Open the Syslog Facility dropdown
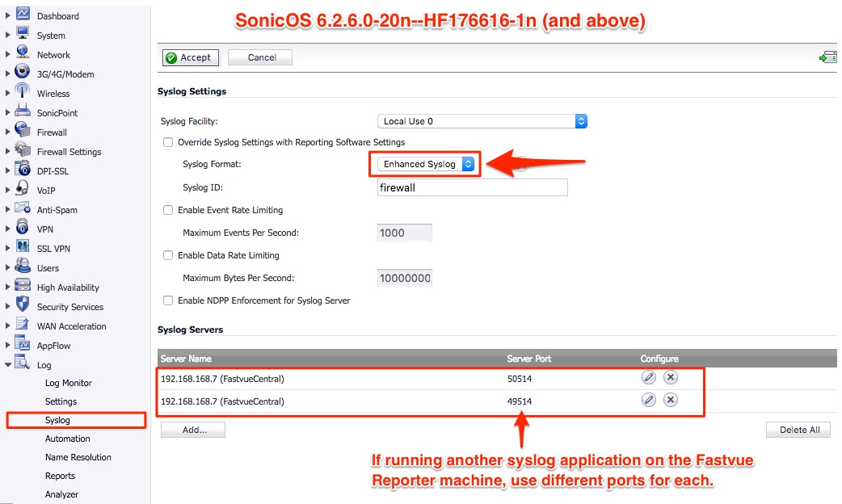 (482, 121)
